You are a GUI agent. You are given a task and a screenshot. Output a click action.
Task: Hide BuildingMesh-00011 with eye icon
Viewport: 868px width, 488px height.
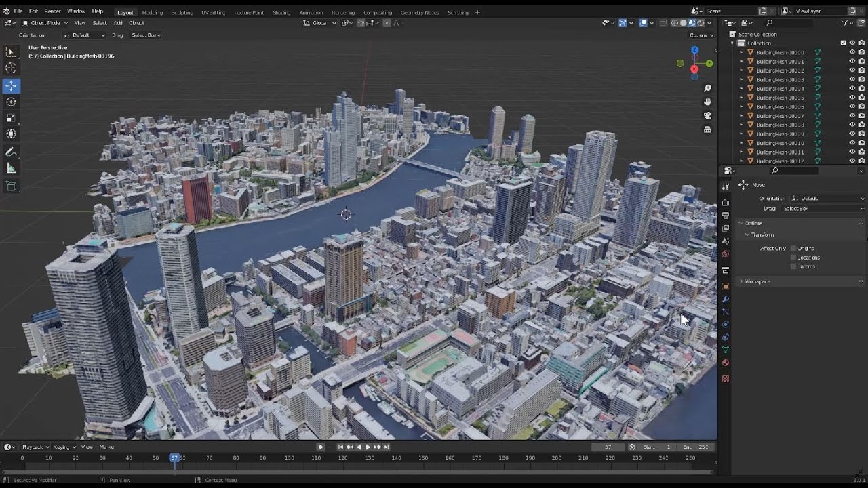[x=852, y=152]
